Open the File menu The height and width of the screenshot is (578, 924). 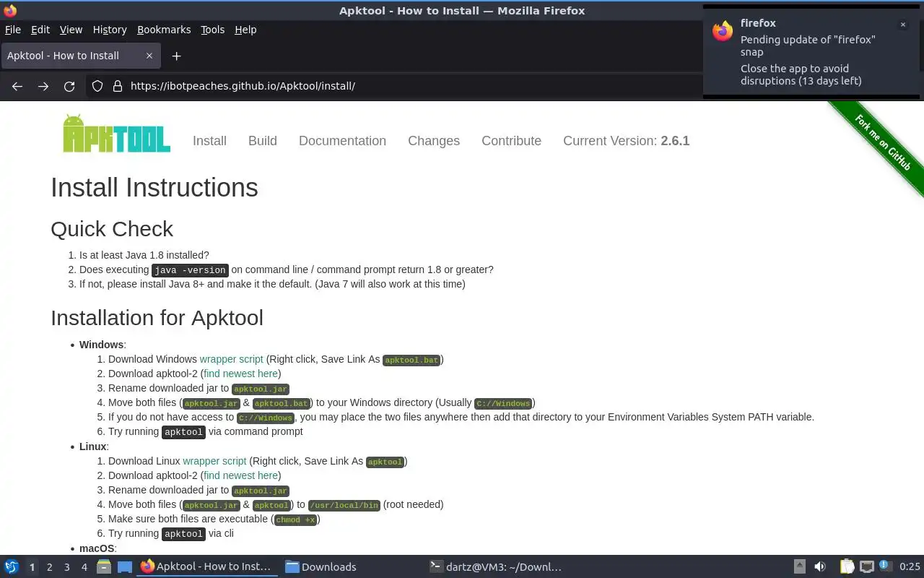pyautogui.click(x=13, y=30)
